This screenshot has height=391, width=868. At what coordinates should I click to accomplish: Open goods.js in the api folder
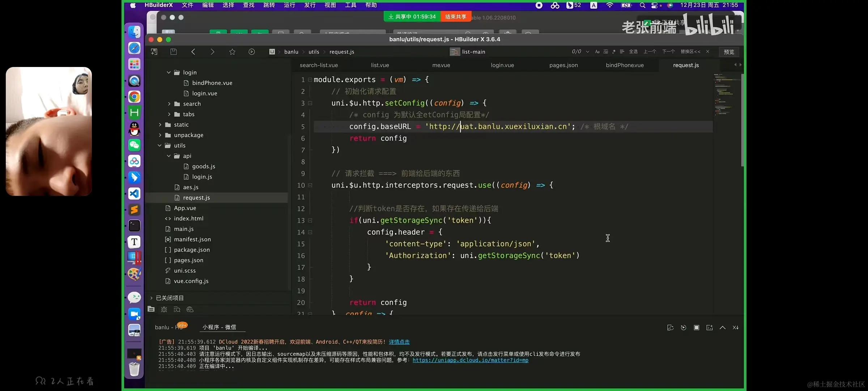point(203,166)
